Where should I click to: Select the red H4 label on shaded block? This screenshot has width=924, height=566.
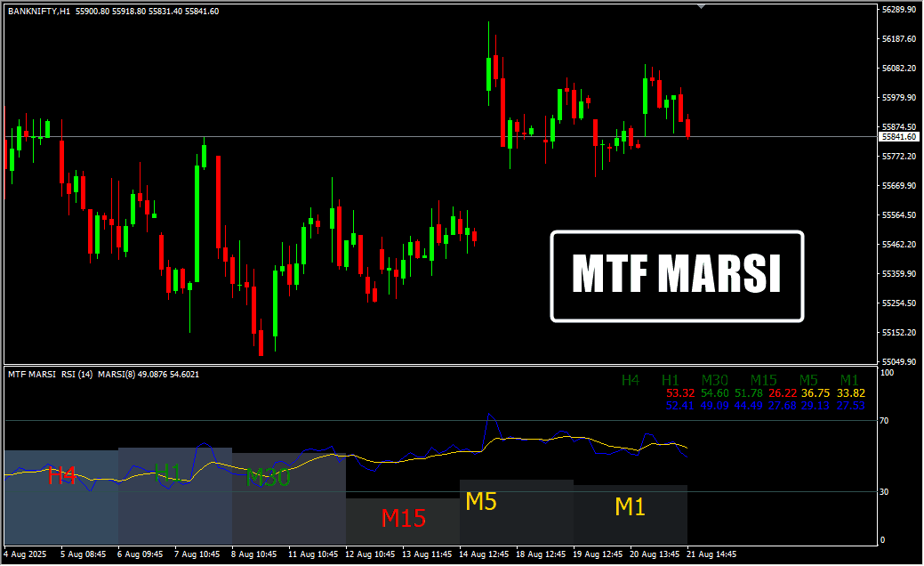tap(62, 476)
